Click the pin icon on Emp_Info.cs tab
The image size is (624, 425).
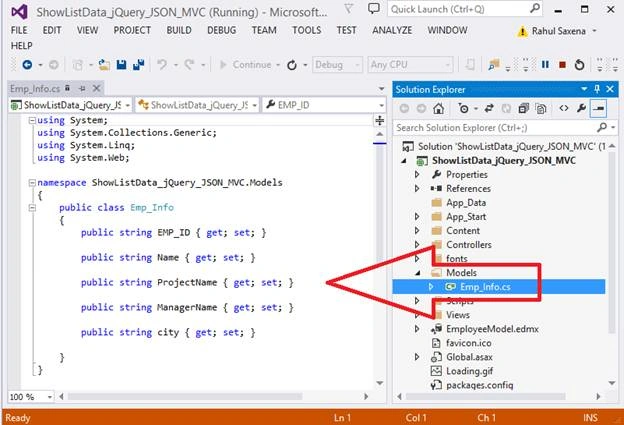click(82, 88)
